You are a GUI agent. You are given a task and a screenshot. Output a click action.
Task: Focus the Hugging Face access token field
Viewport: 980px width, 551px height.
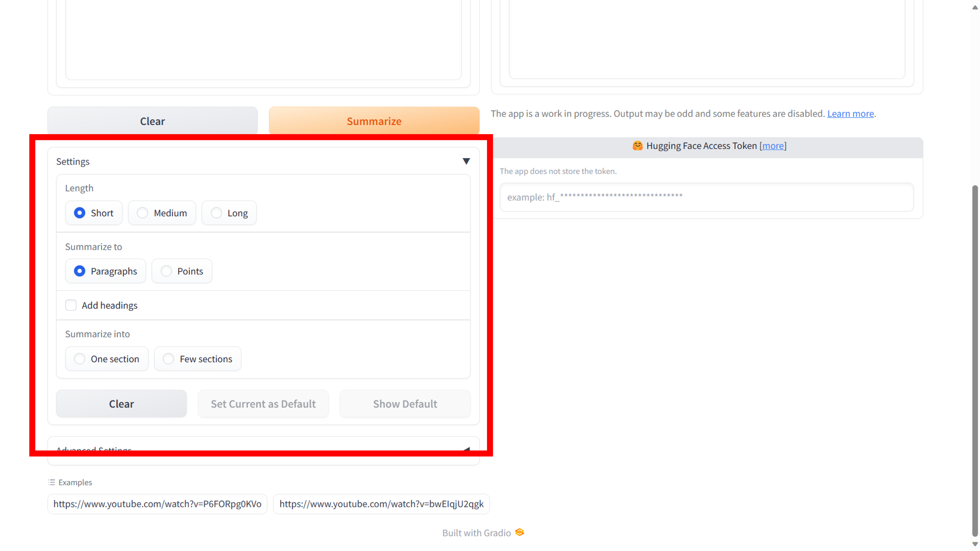[706, 197]
